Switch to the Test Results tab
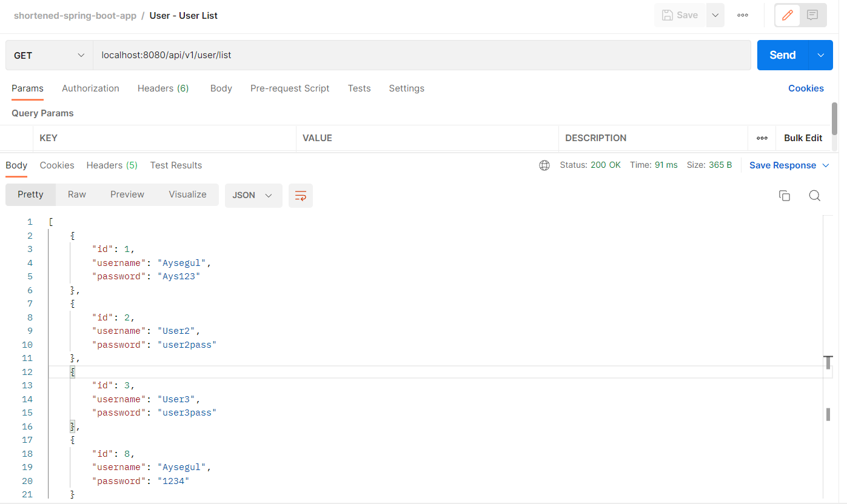Screen dimensions: 847x504 pos(176,165)
